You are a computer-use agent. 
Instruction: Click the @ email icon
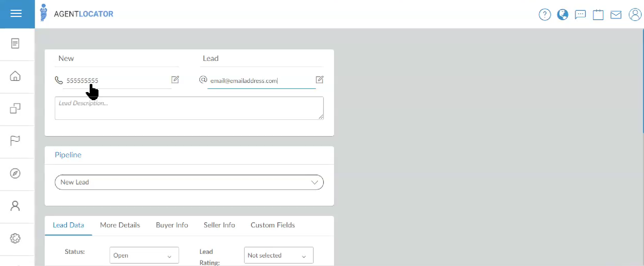pyautogui.click(x=203, y=80)
